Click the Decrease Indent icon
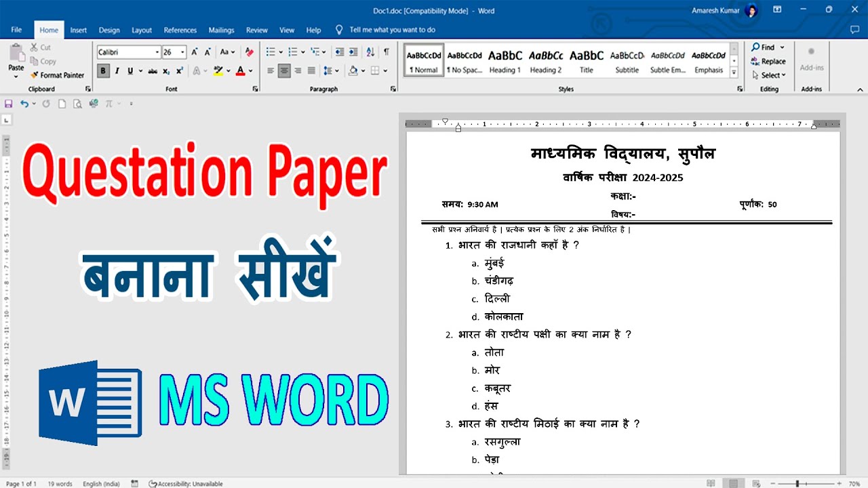868x488 pixels. (340, 52)
